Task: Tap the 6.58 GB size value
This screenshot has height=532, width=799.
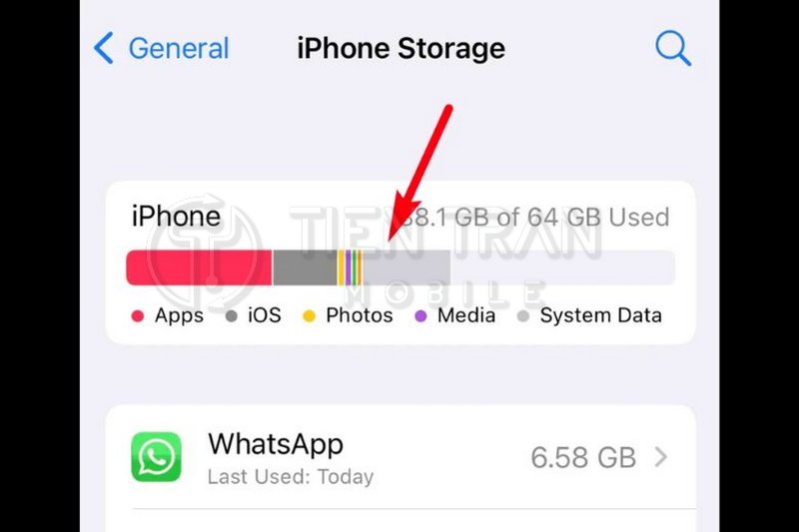Action: (583, 457)
